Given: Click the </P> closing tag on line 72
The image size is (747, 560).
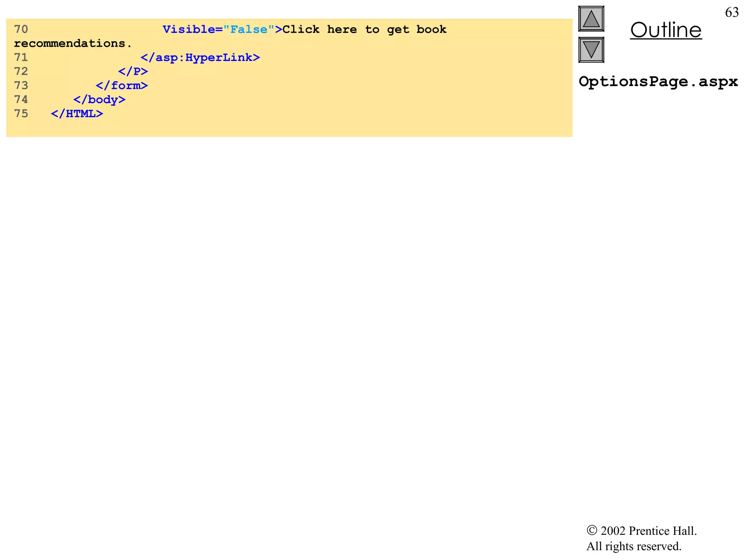Looking at the screenshot, I should click(x=133, y=71).
